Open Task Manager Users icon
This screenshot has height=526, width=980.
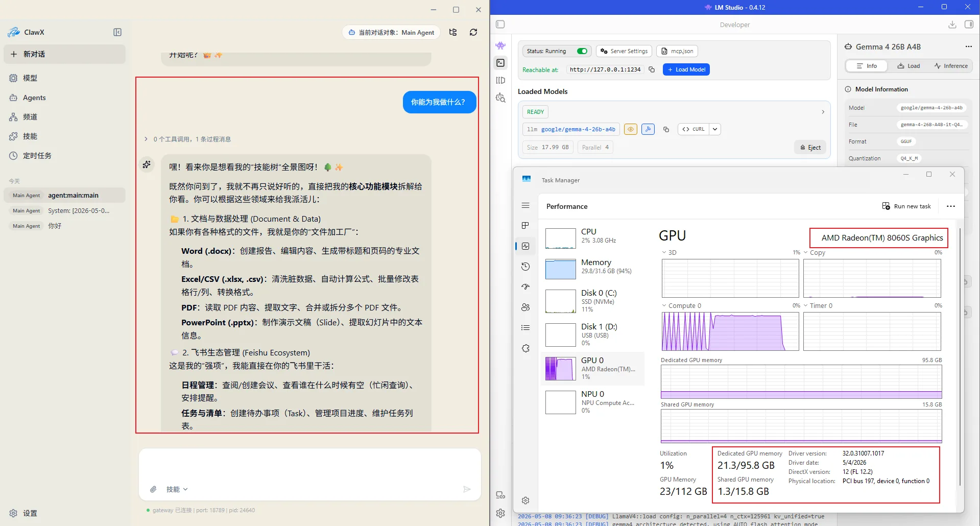tap(525, 307)
